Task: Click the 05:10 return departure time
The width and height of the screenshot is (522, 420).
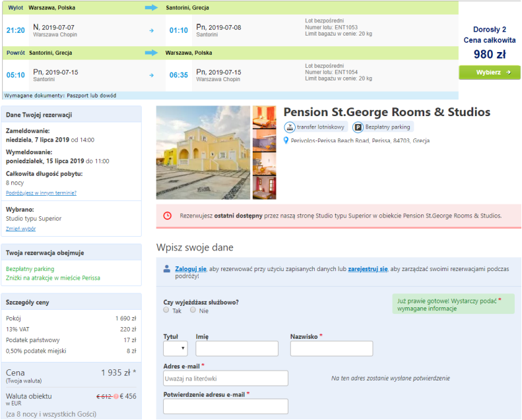Action: (16, 75)
